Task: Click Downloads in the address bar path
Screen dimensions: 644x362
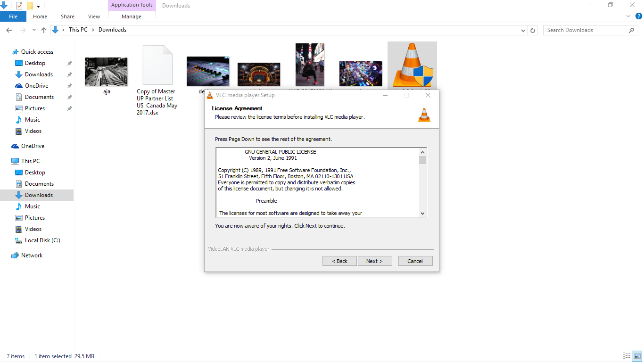Action: click(112, 30)
